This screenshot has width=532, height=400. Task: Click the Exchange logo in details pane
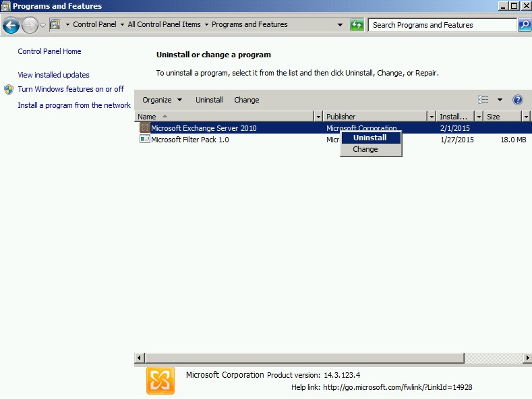point(160,380)
